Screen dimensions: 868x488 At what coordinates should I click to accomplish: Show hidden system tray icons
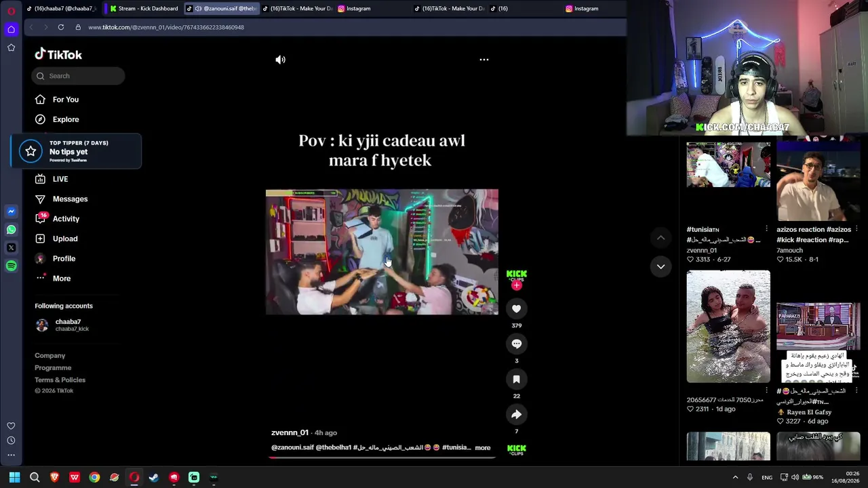[735, 477]
